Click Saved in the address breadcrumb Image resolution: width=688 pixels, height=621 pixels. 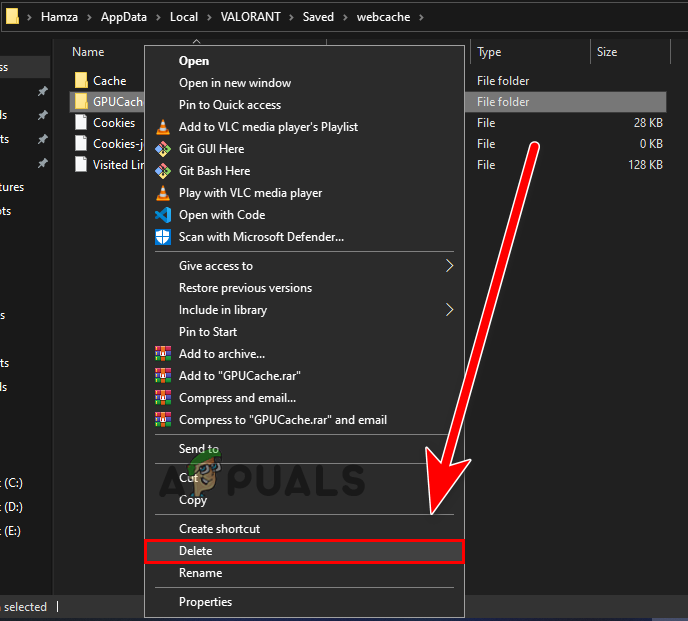(318, 17)
